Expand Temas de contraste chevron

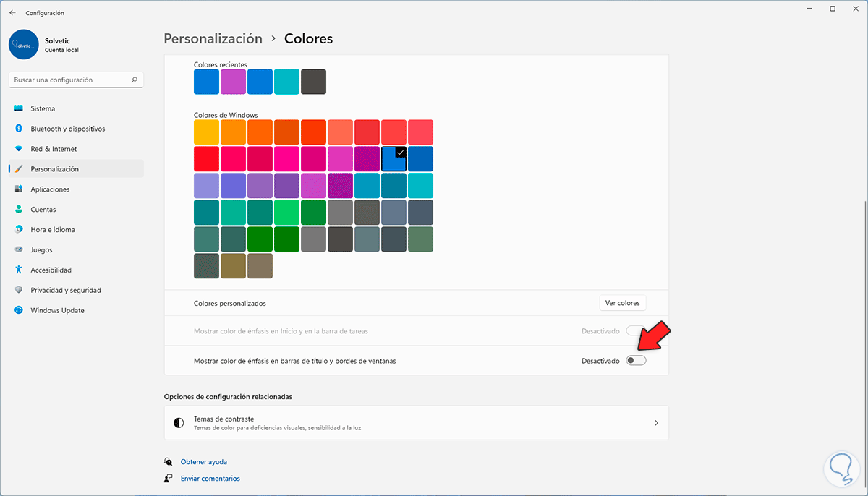click(x=656, y=423)
